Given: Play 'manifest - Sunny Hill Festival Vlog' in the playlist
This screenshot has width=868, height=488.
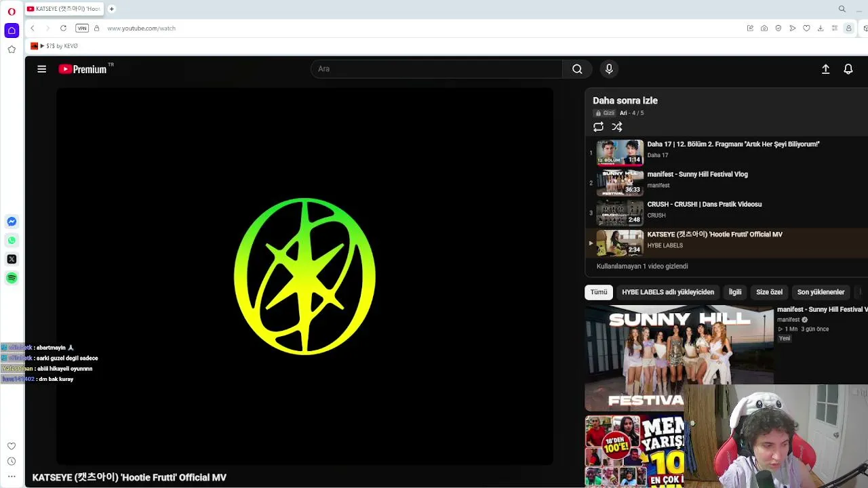Looking at the screenshot, I should click(x=726, y=182).
